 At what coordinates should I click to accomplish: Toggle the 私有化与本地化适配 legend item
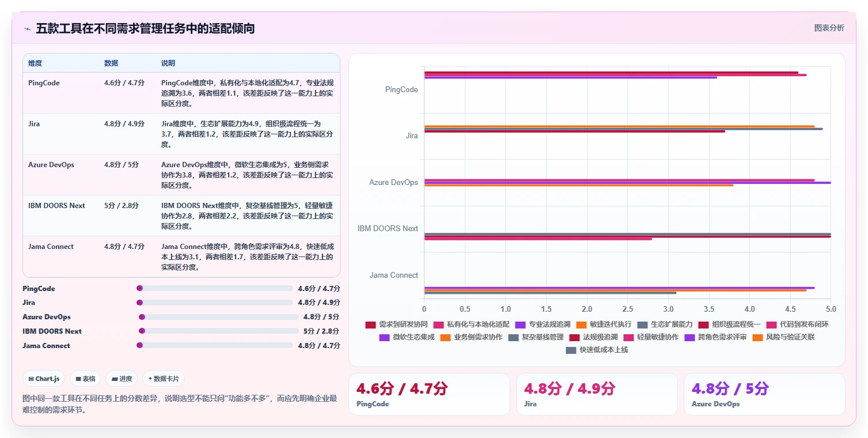471,324
